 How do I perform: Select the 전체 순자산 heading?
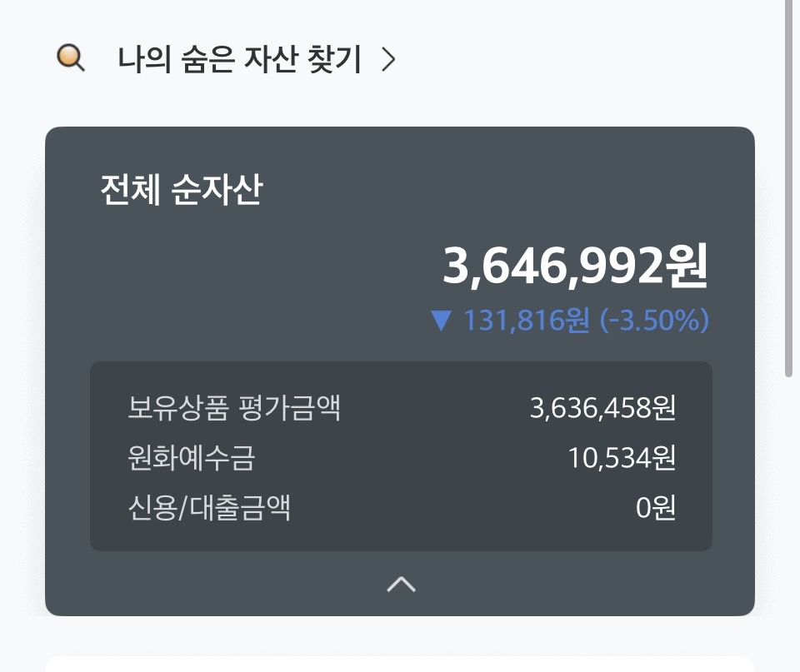coord(181,191)
